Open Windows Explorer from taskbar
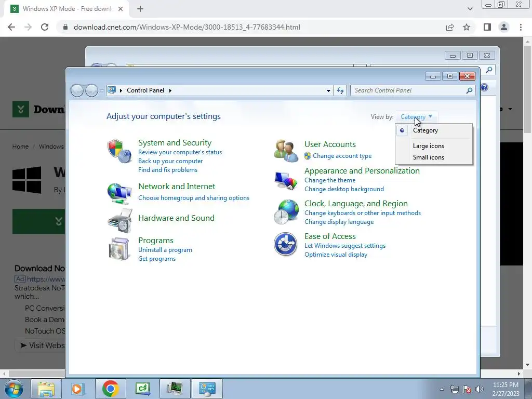Screen dimensions: 532x399 (46, 389)
